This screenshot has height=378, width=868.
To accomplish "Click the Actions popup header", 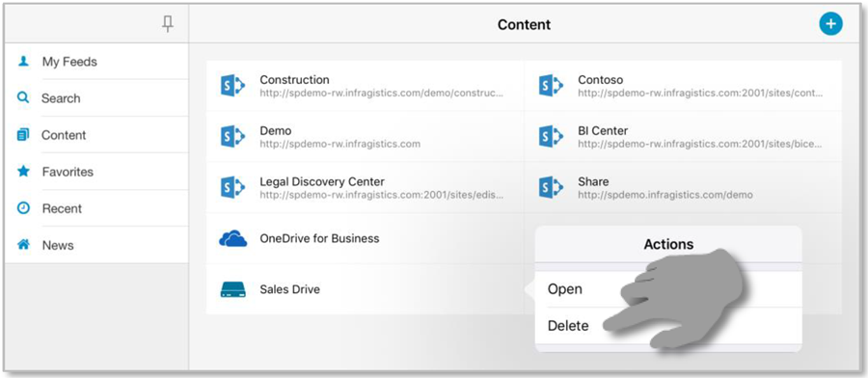I will coord(668,244).
